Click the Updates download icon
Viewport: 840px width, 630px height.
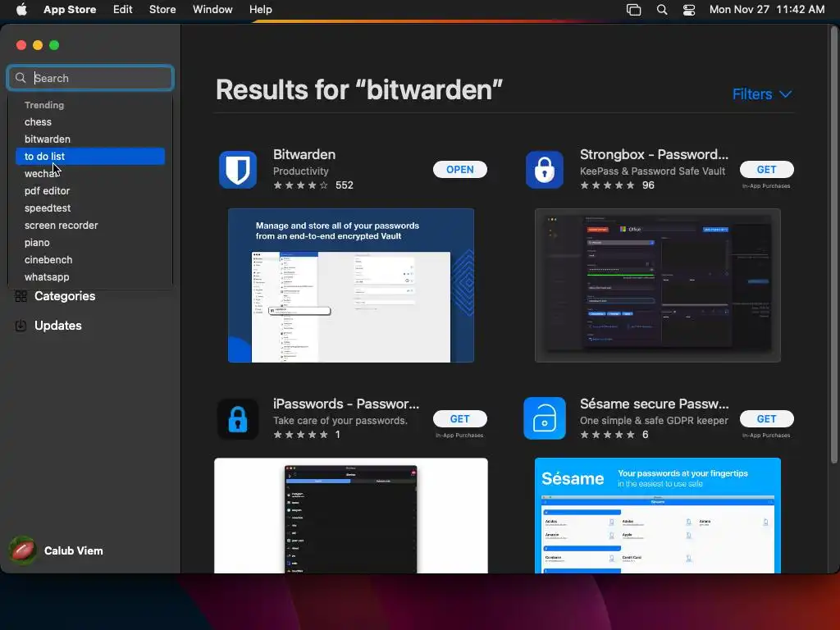click(21, 326)
